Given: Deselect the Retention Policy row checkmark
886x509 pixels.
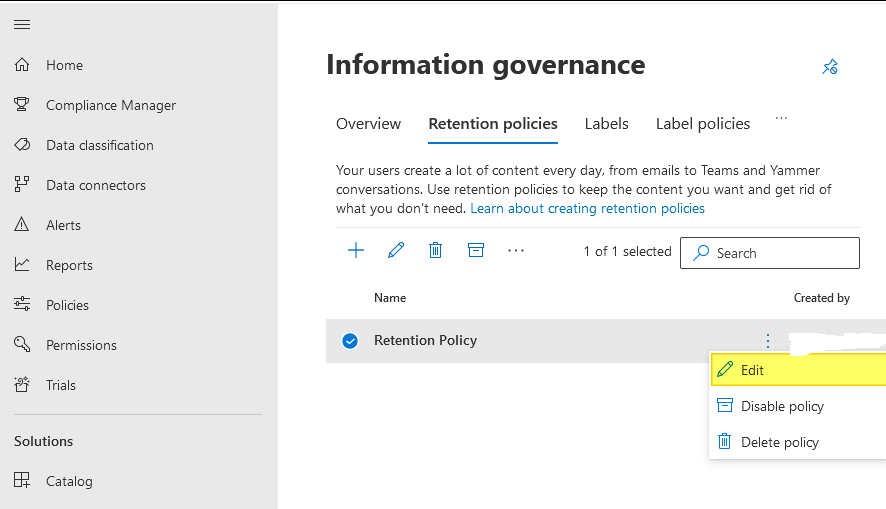Looking at the screenshot, I should click(350, 341).
